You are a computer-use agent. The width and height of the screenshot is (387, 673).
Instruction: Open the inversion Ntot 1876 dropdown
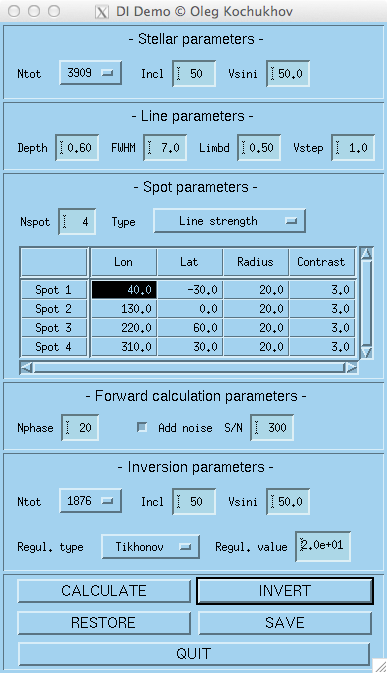[90, 501]
